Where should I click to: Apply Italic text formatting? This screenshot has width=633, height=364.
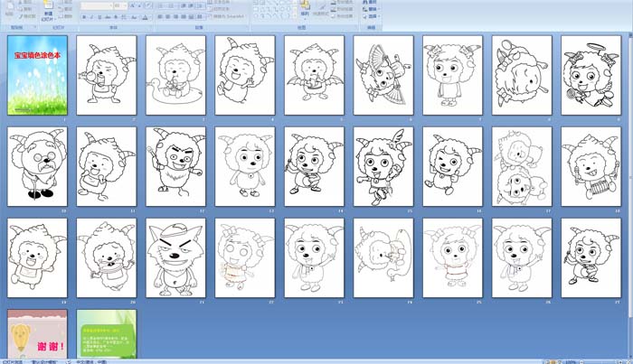[92, 17]
